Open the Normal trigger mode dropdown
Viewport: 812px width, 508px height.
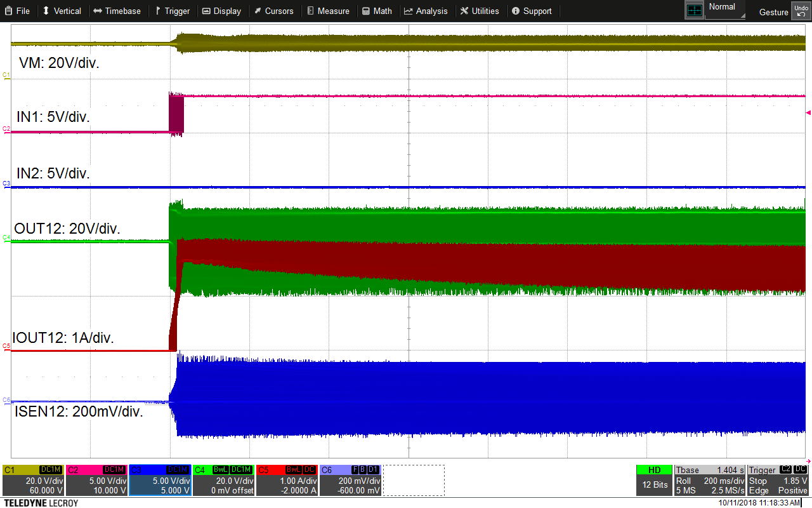tap(723, 8)
